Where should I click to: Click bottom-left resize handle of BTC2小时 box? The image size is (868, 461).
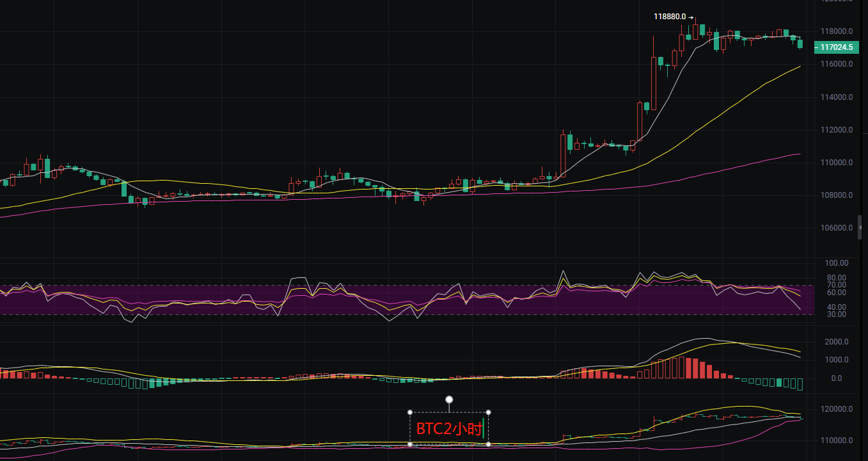coord(410,444)
